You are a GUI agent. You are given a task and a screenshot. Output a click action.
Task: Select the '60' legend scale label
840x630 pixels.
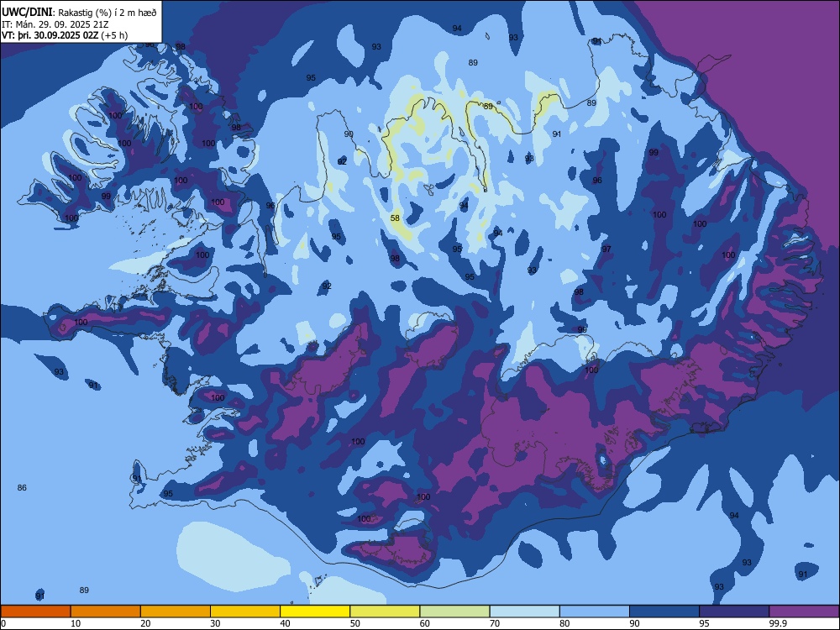(x=425, y=623)
